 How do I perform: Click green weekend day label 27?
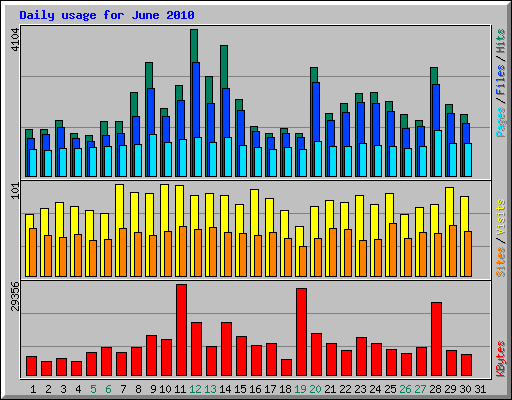tap(420, 389)
